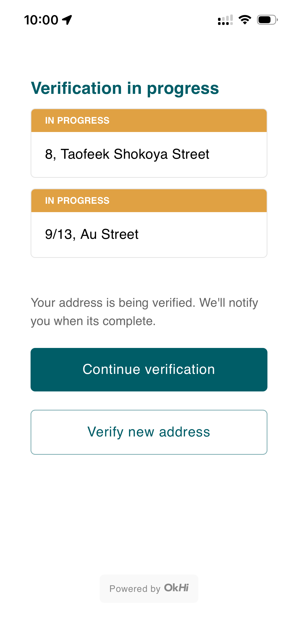Tap the location arrow status icon
Viewport: 298px width, 644px height.
click(67, 20)
